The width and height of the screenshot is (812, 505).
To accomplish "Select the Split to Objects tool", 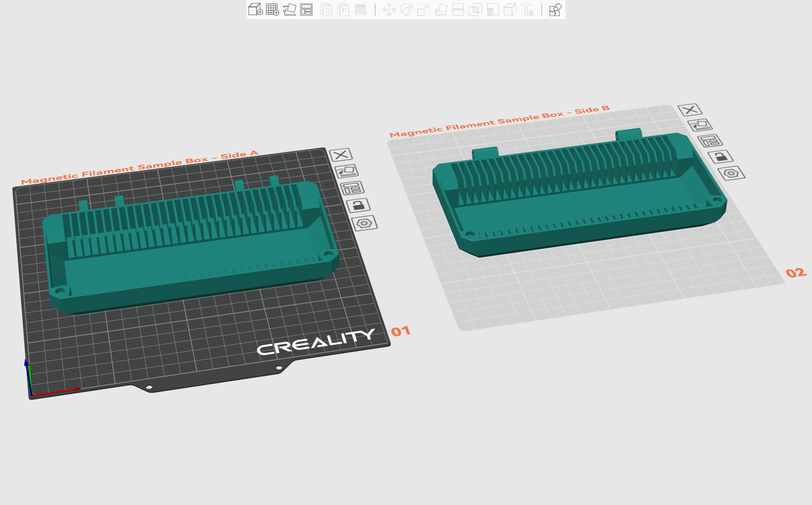I will 326,9.
